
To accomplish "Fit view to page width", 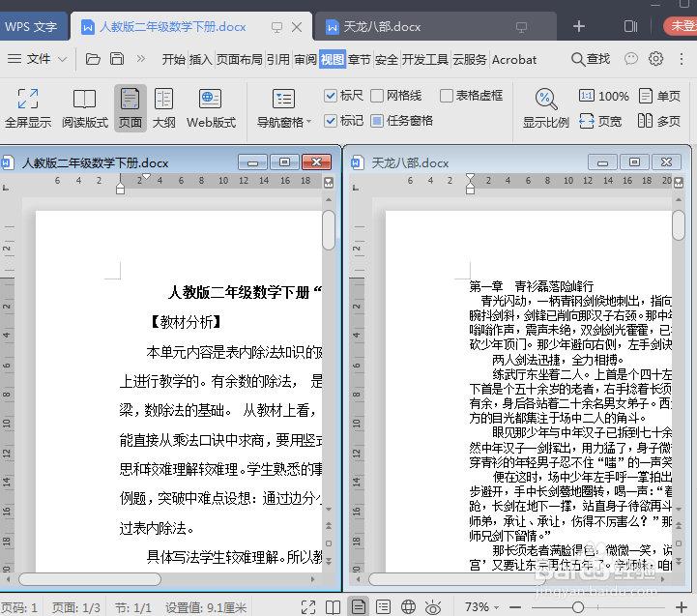I will (600, 121).
